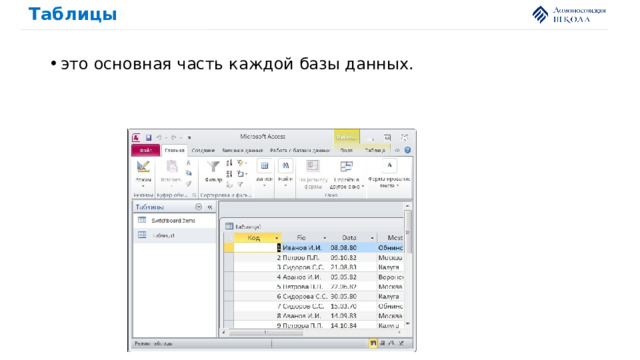640x360 pixels.
Task: Switch to Design view in the status bar
Action: click(401, 344)
